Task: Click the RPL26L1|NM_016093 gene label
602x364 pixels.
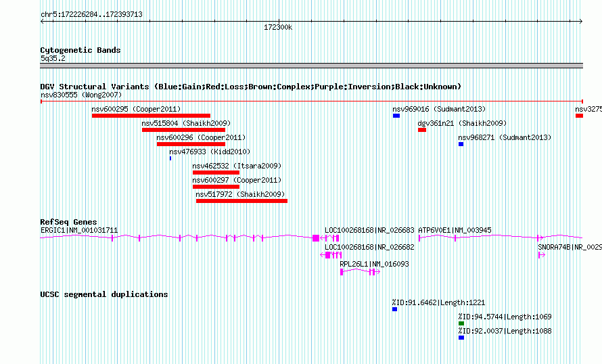Action: pyautogui.click(x=374, y=264)
